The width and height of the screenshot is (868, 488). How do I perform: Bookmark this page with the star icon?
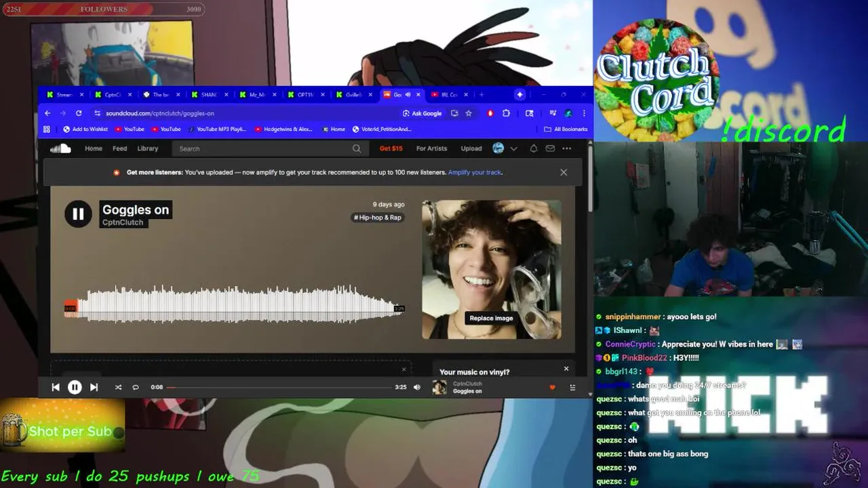point(469,113)
